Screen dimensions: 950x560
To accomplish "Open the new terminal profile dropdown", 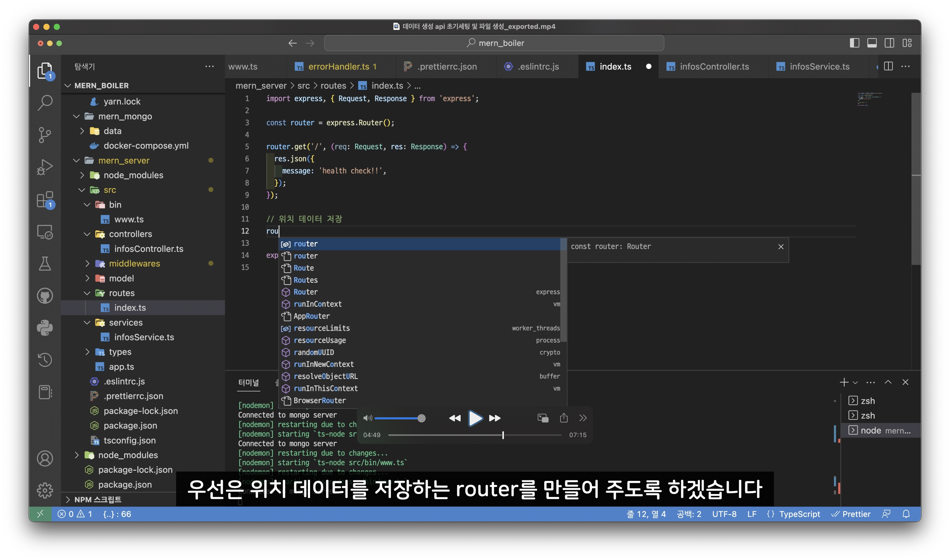I will 855,383.
